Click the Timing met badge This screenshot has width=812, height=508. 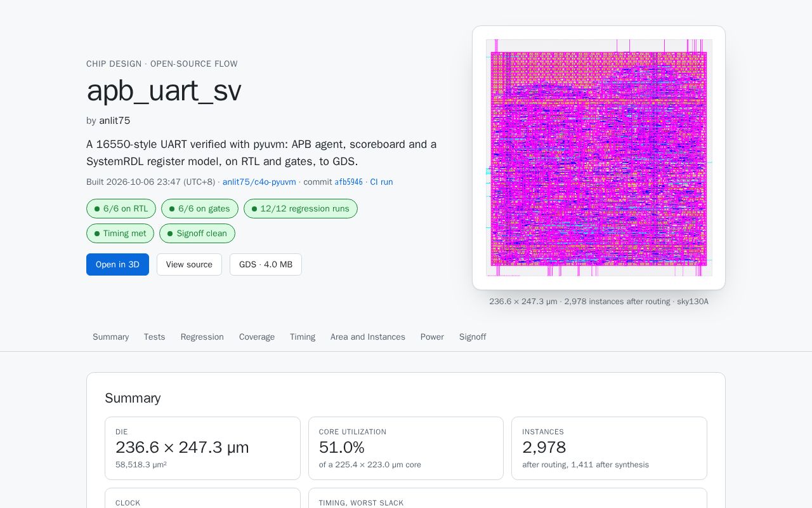tap(120, 233)
